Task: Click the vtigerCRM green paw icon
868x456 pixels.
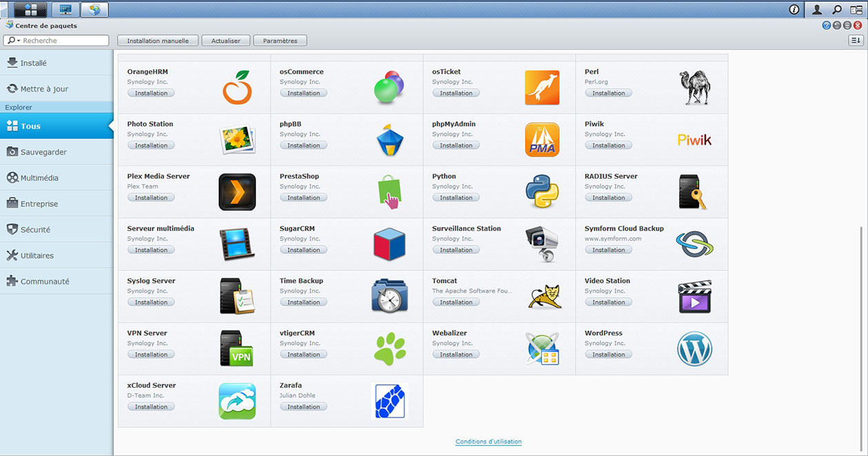Action: (390, 349)
